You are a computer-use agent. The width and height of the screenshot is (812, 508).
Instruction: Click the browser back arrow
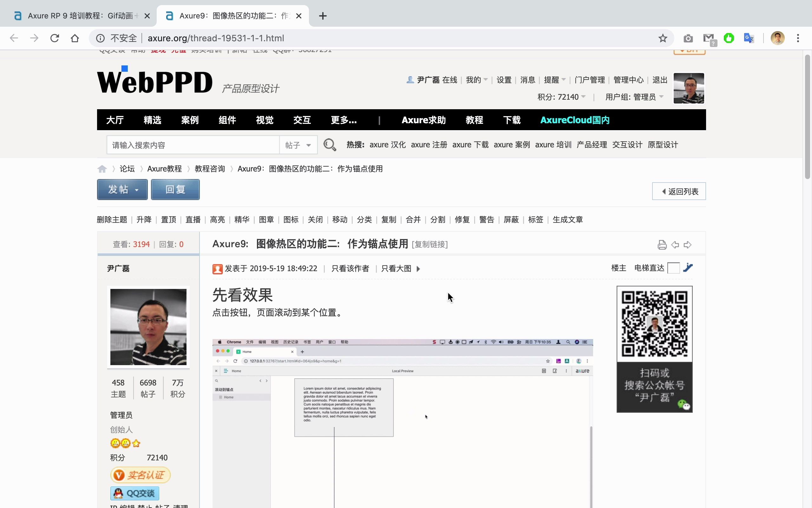[14, 38]
